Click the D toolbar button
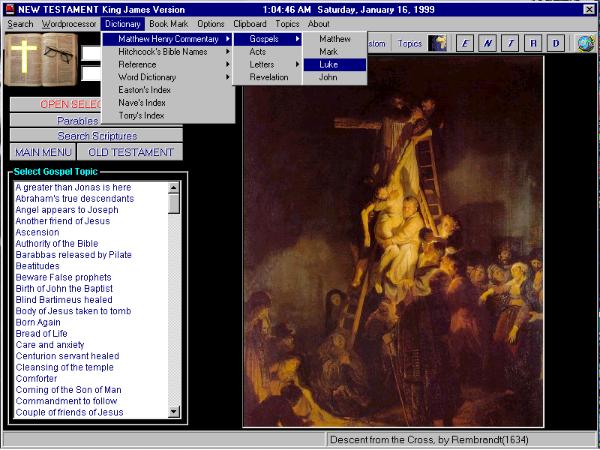 [556, 43]
